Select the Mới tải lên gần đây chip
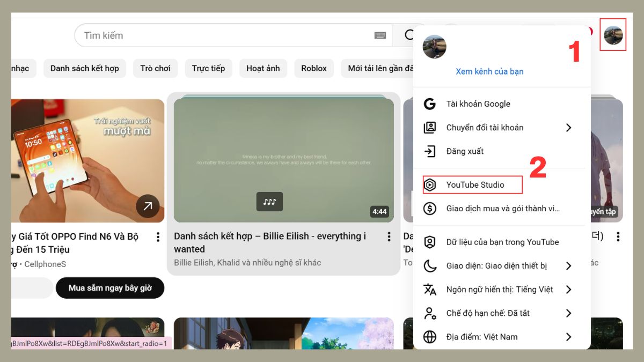 coord(378,69)
